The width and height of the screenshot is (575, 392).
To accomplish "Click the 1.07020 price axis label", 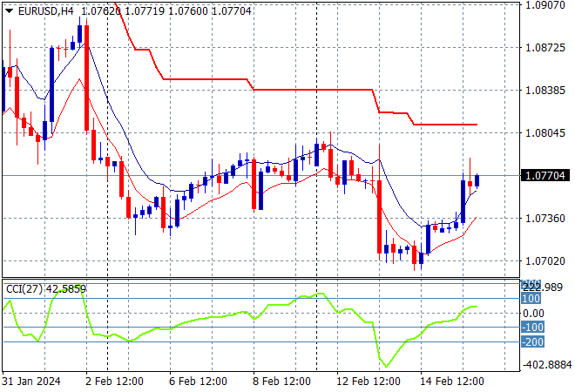I will pos(545,261).
